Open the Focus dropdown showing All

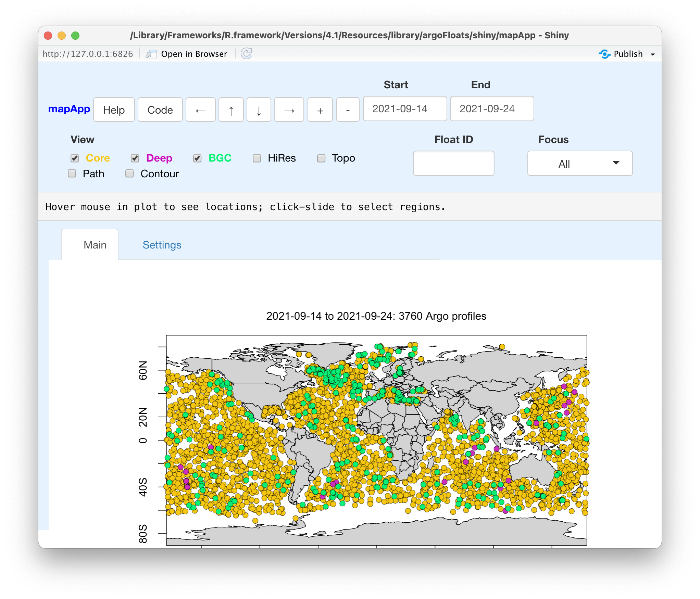point(579,164)
